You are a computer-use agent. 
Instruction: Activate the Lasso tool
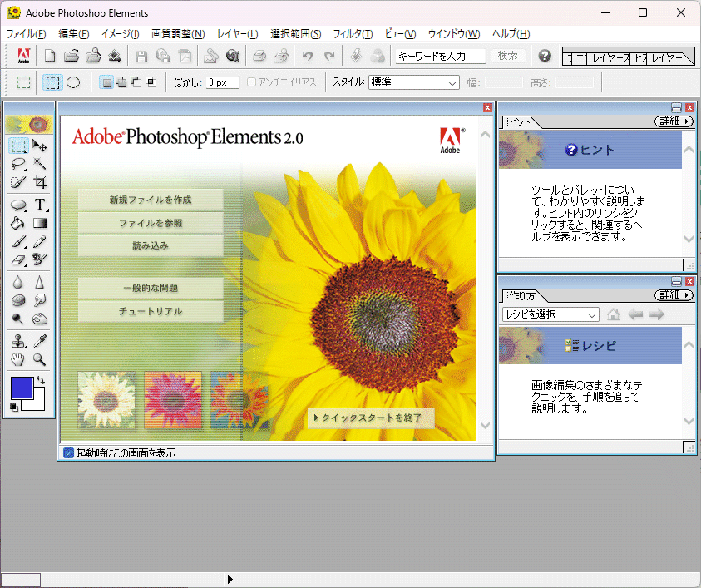(x=18, y=164)
